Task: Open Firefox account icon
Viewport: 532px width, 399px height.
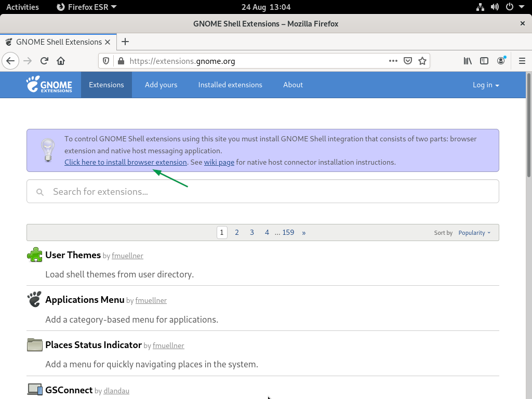Action: [x=501, y=61]
